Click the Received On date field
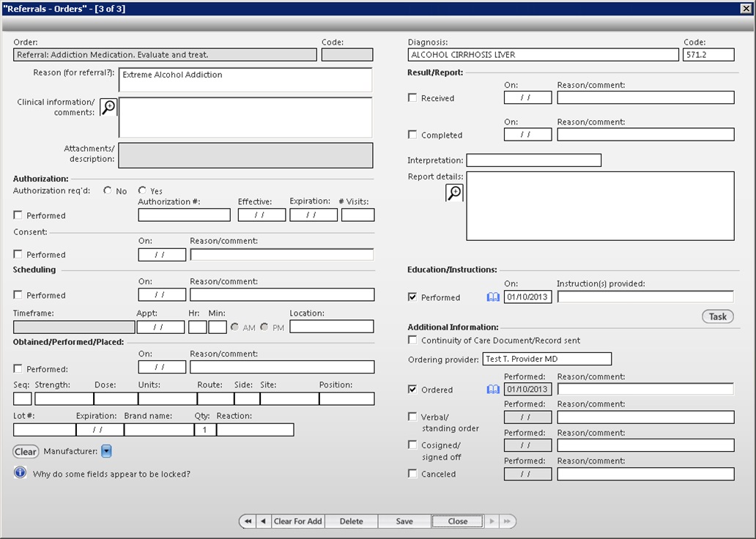The height and width of the screenshot is (539, 756). point(528,97)
